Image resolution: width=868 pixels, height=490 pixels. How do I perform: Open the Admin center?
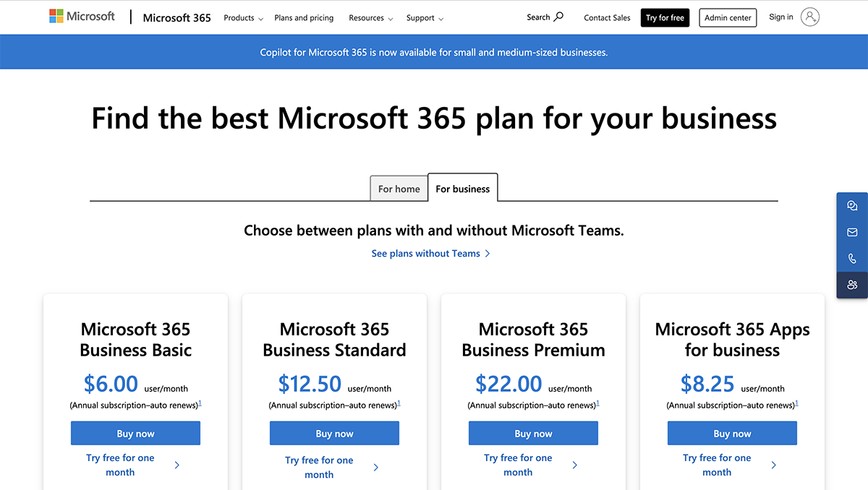pyautogui.click(x=728, y=17)
